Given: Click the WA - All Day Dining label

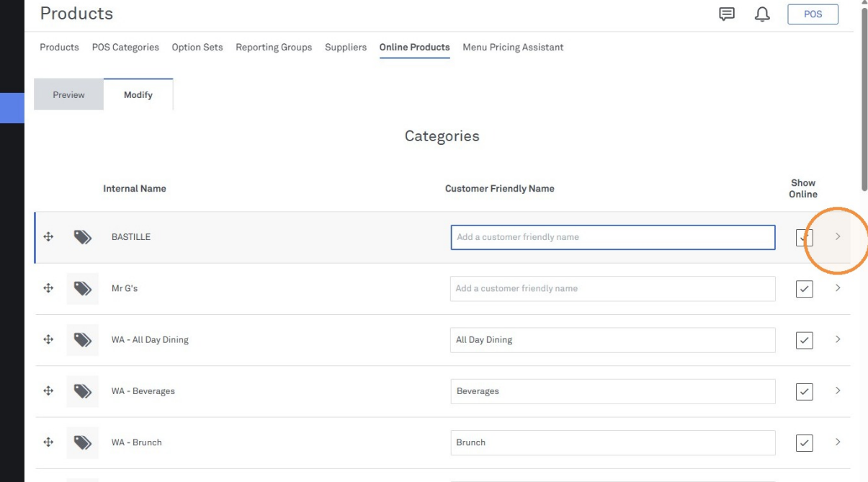Looking at the screenshot, I should [150, 340].
